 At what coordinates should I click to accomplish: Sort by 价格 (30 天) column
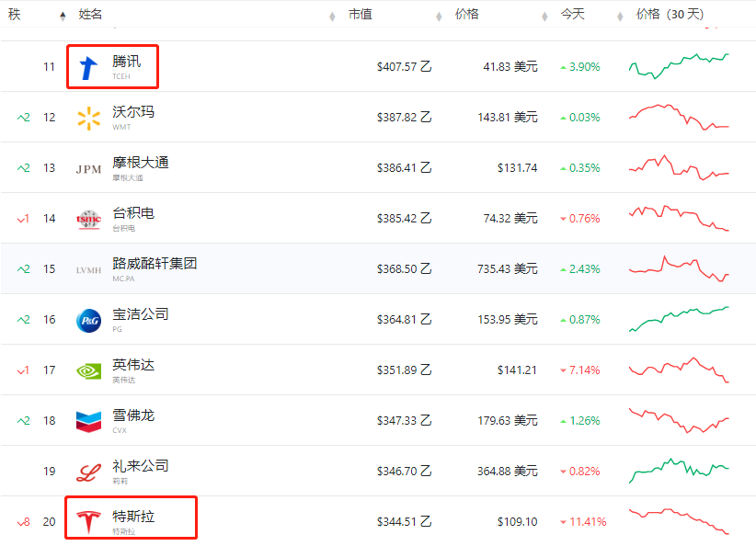coord(670,15)
